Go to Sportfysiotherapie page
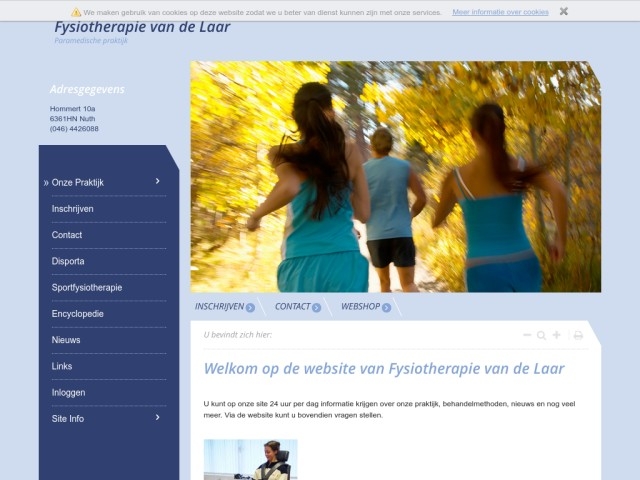 coord(87,287)
